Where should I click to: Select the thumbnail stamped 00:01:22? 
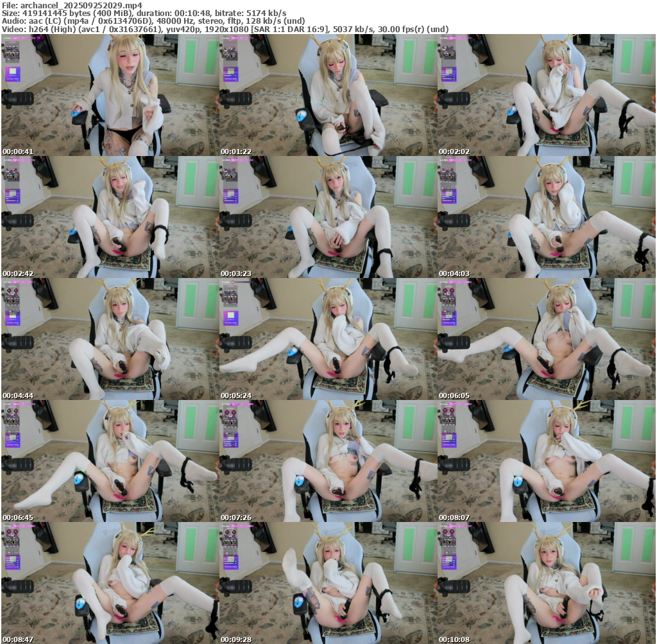tap(328, 95)
